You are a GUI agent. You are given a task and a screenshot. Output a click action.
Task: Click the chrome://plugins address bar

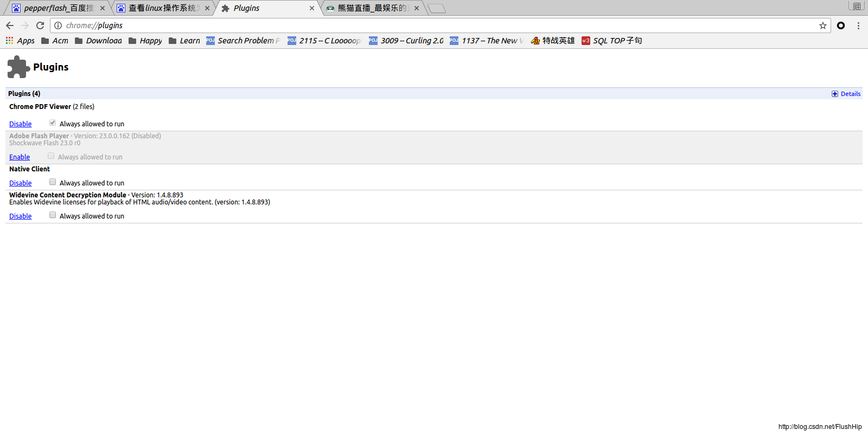(439, 25)
